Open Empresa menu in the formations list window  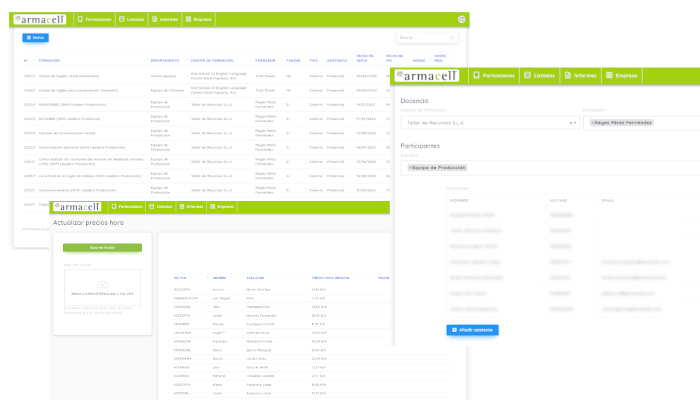(x=199, y=19)
